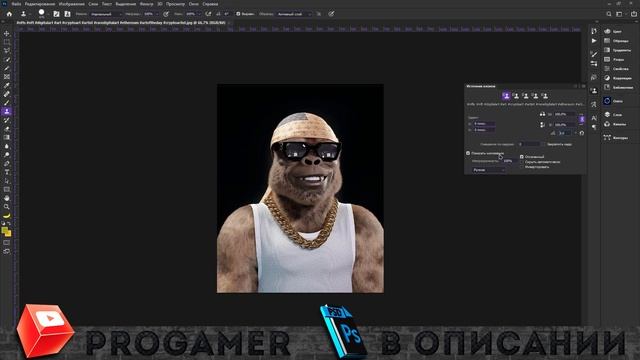Select the Healing Brush tool
Viewport: 640px width, 360px height.
7,94
